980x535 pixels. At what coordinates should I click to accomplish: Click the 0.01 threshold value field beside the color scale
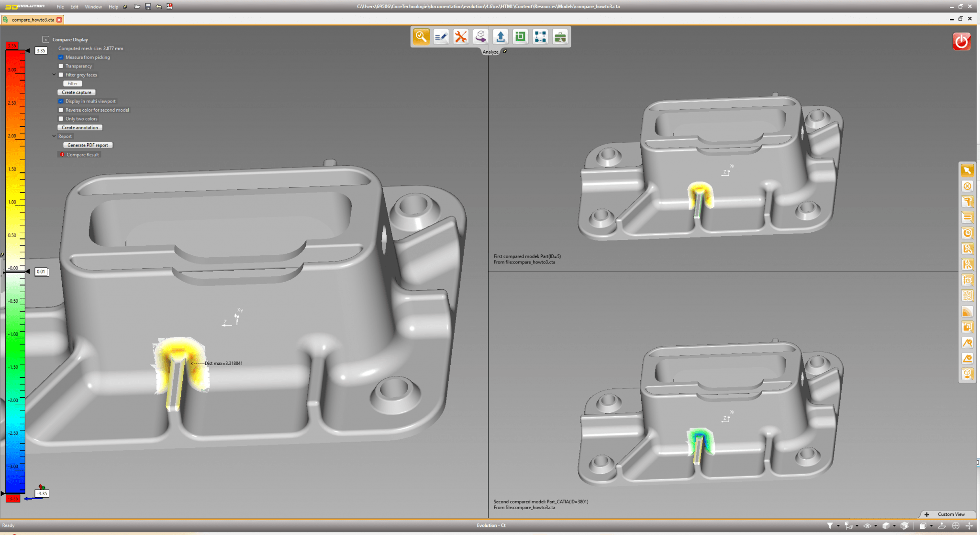click(41, 272)
